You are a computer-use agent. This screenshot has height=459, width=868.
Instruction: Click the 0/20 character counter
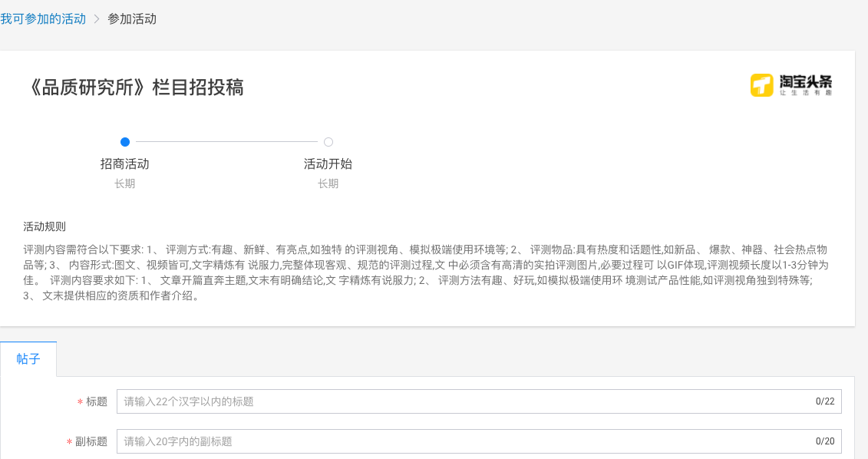pyautogui.click(x=823, y=441)
